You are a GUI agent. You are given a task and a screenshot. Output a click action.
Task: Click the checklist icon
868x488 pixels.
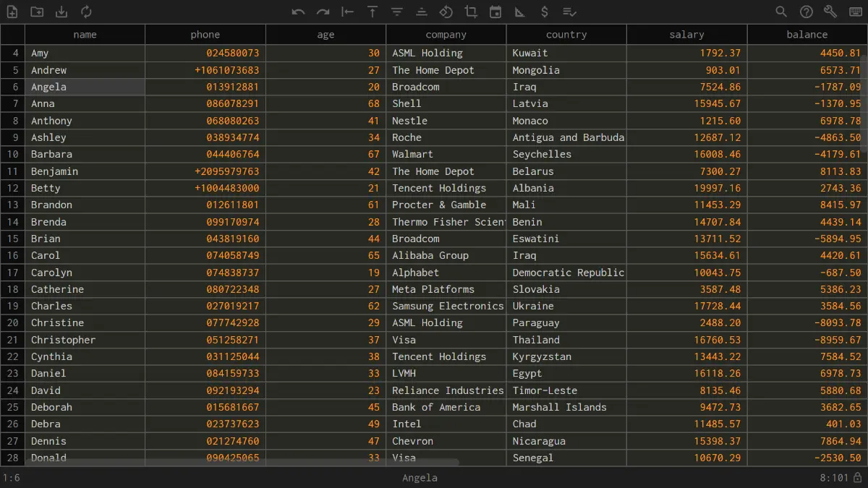(x=569, y=12)
